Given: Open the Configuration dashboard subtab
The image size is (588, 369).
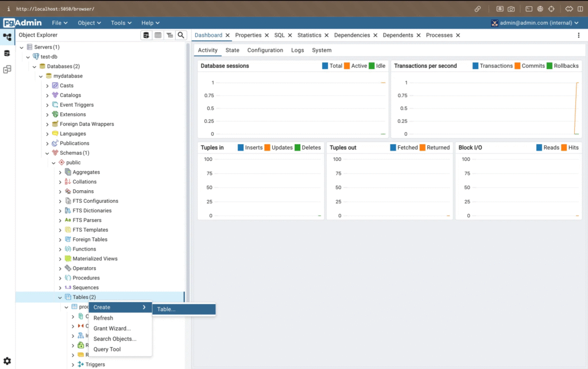Looking at the screenshot, I should point(265,50).
